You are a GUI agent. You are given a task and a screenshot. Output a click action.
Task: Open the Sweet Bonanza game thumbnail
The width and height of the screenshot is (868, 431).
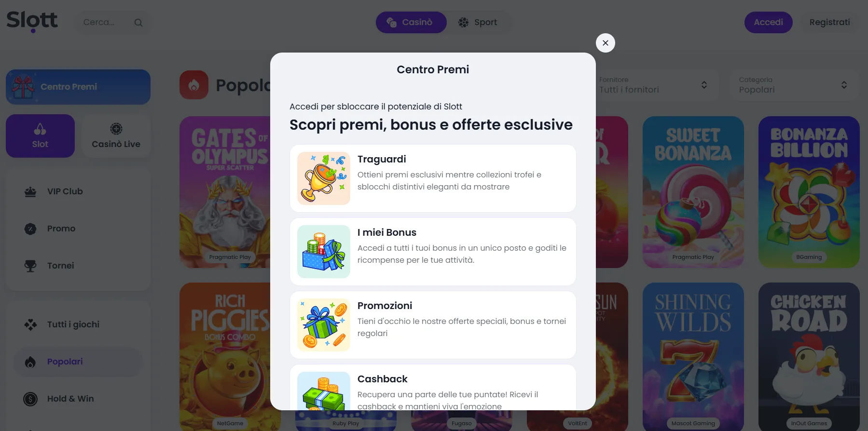point(693,192)
